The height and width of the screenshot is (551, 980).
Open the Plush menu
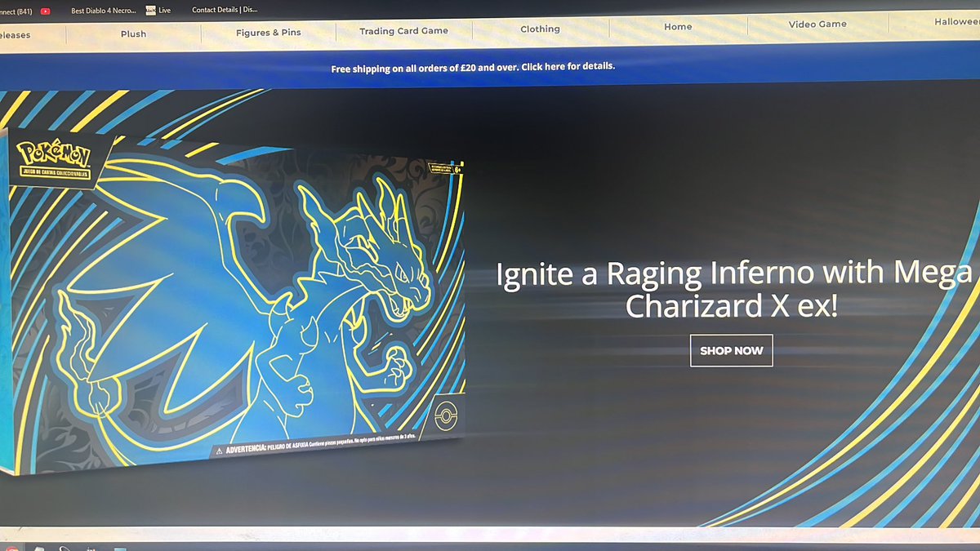click(133, 34)
